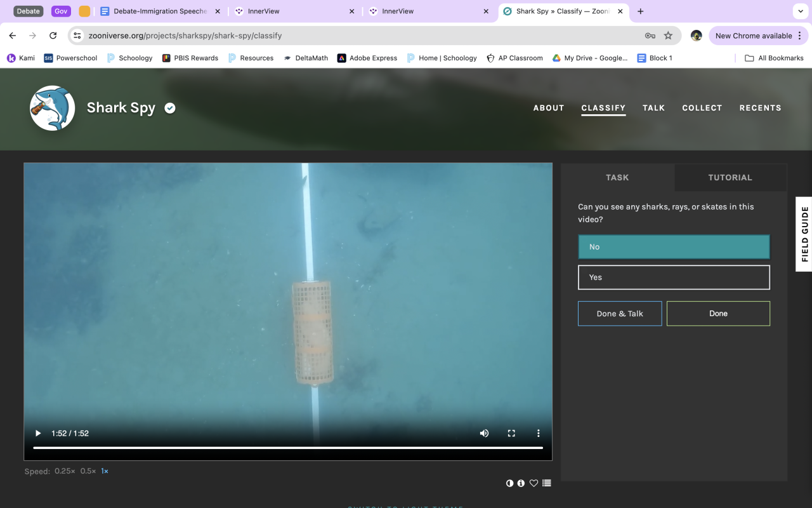This screenshot has height=508, width=812.
Task: Click the New Chrome available update button
Action: [x=754, y=36]
